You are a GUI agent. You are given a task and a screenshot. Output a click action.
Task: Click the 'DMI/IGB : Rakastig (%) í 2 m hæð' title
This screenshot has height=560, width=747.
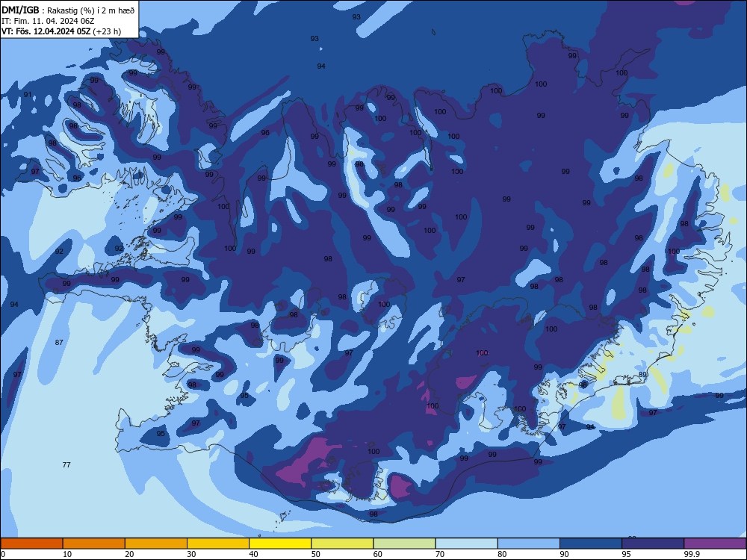[x=68, y=10]
